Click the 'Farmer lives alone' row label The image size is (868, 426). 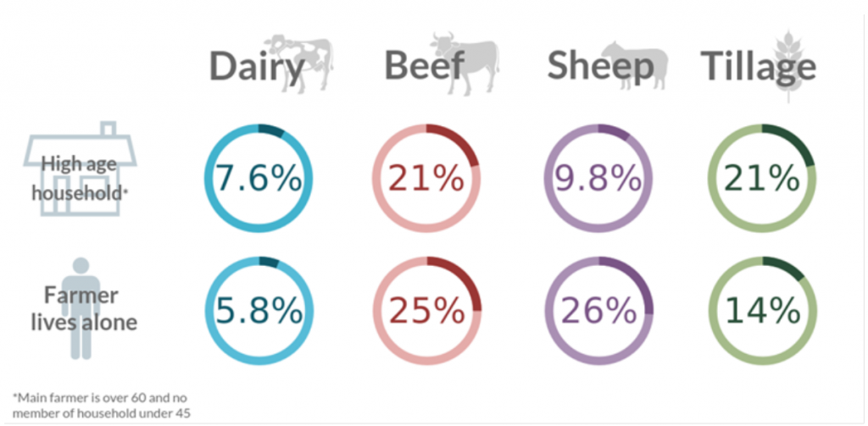coord(82,310)
